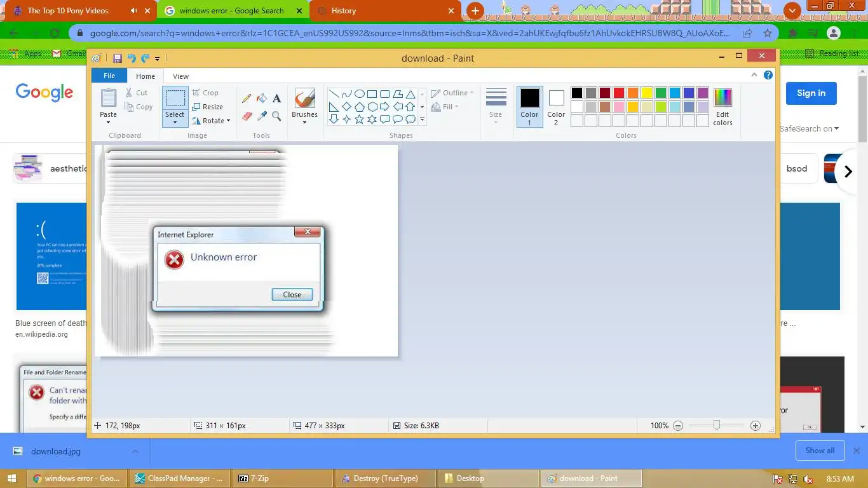868x488 pixels.
Task: Select the Pencil tool in Paint
Action: [x=247, y=98]
